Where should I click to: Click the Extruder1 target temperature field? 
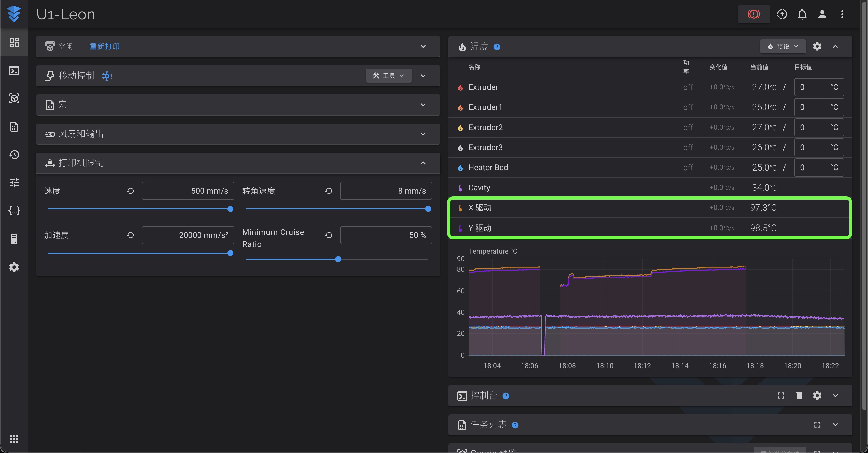click(x=819, y=107)
